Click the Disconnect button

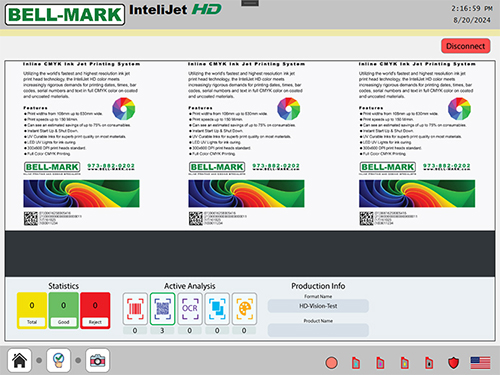coord(466,46)
